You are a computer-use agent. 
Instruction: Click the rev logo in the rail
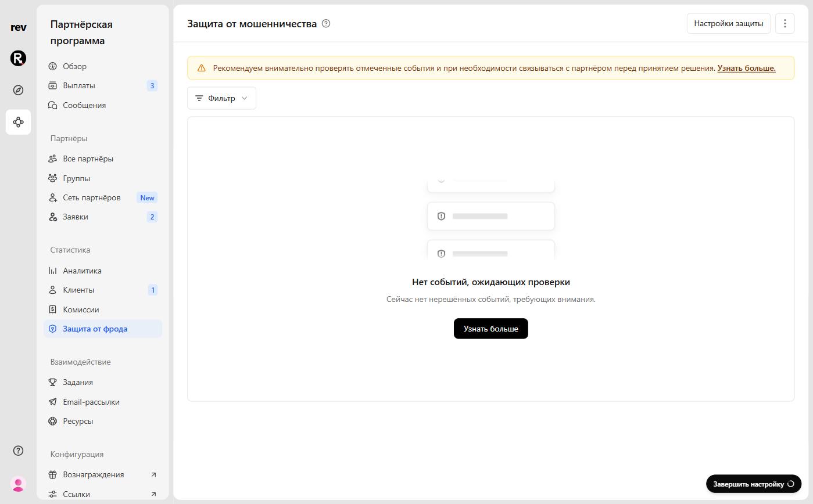19,27
